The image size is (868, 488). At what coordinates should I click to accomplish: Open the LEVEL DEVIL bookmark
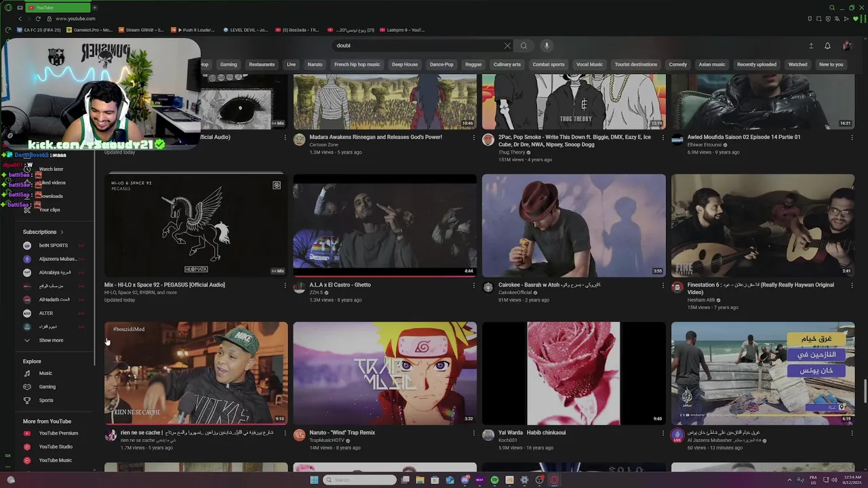pos(245,30)
